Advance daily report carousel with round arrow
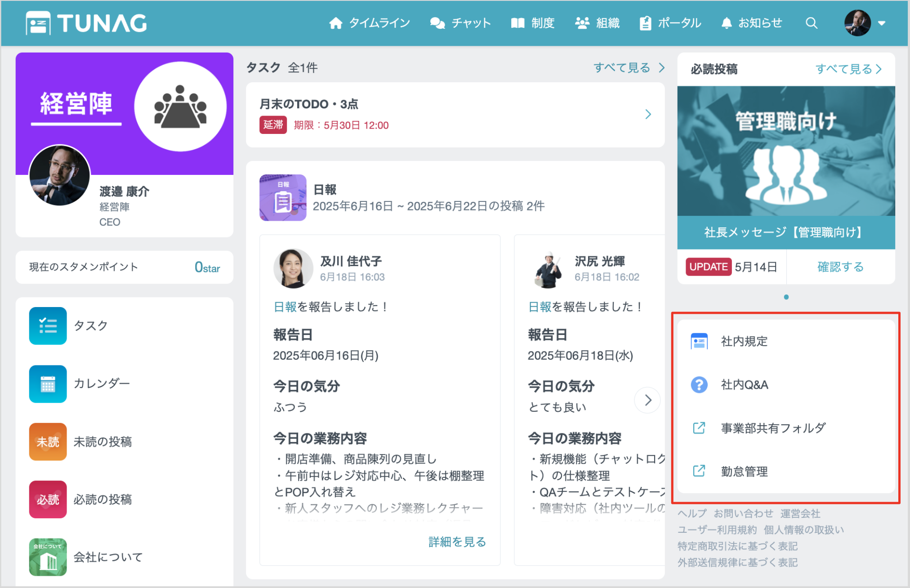The height and width of the screenshot is (588, 910). 647,400
